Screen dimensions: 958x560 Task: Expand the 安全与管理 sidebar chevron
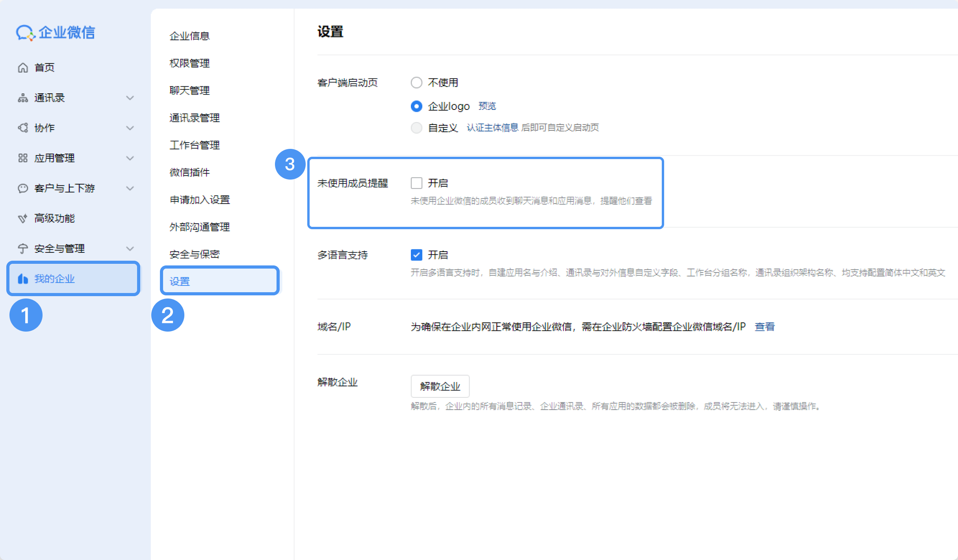point(130,248)
